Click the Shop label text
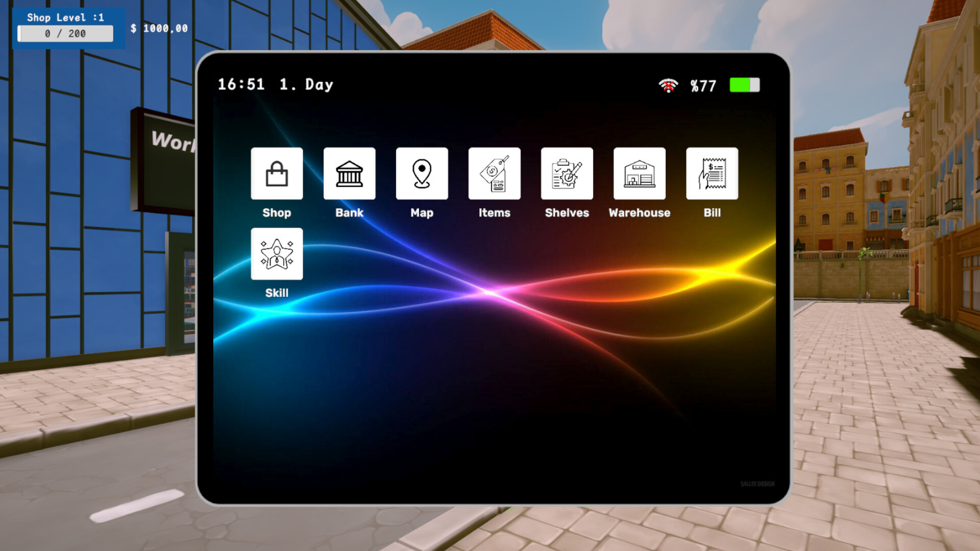The image size is (980, 551). pyautogui.click(x=277, y=213)
